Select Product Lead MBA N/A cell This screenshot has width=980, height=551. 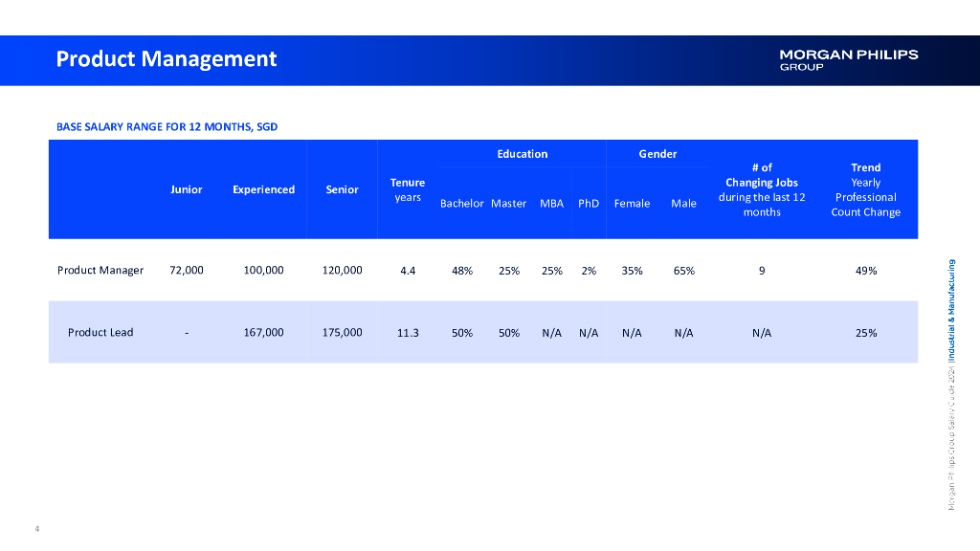pyautogui.click(x=552, y=333)
